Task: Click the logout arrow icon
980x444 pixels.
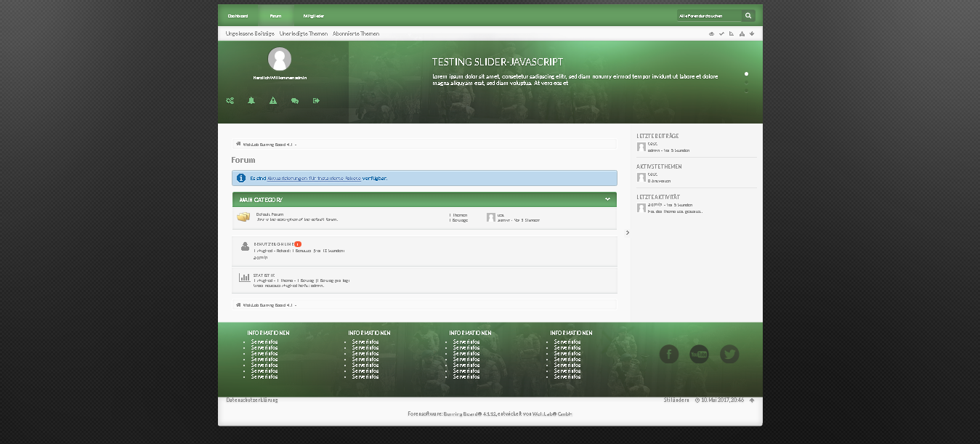Action: (x=316, y=101)
